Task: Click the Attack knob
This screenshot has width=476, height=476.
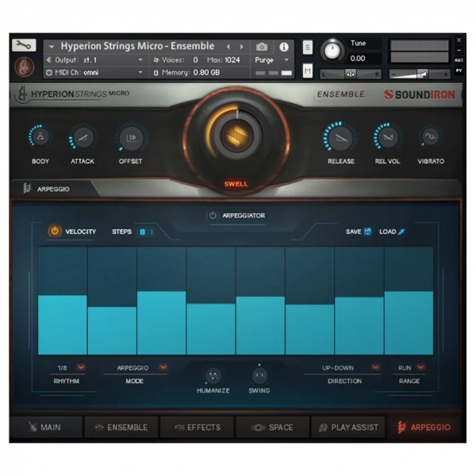Action: pyautogui.click(x=83, y=138)
